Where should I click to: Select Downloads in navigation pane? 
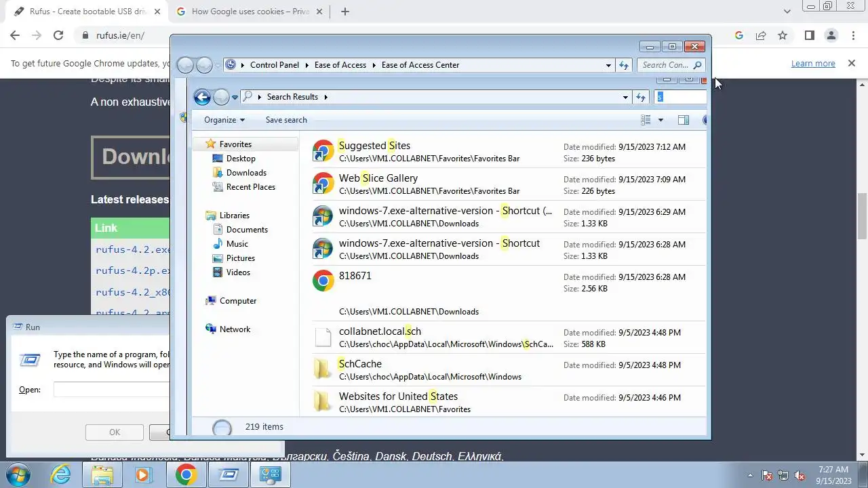click(x=246, y=173)
